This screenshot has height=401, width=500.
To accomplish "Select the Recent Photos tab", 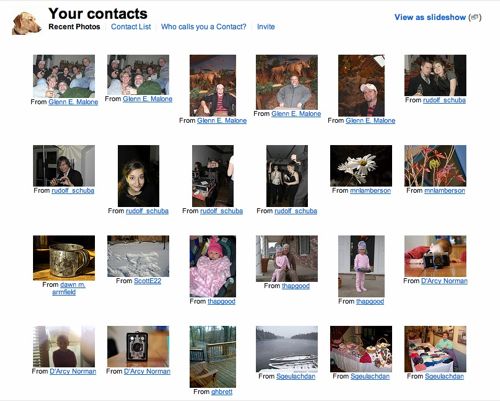I will point(74,27).
